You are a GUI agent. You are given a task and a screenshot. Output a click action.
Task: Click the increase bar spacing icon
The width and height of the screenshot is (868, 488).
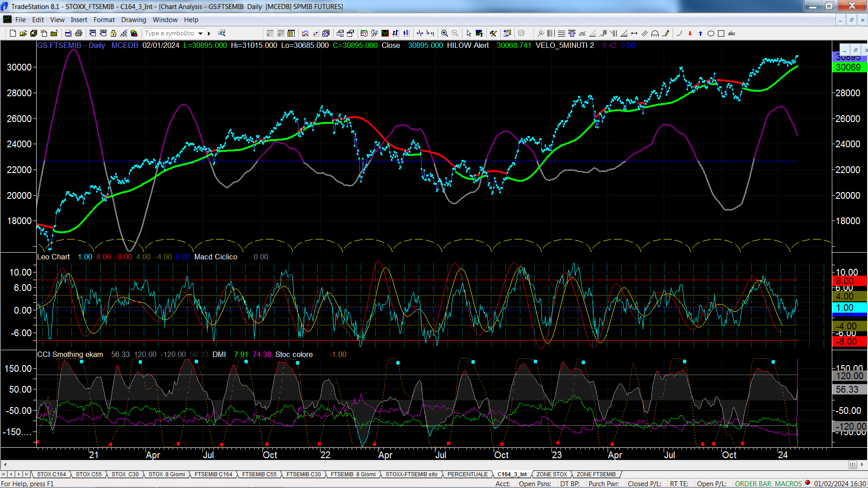pos(430,33)
